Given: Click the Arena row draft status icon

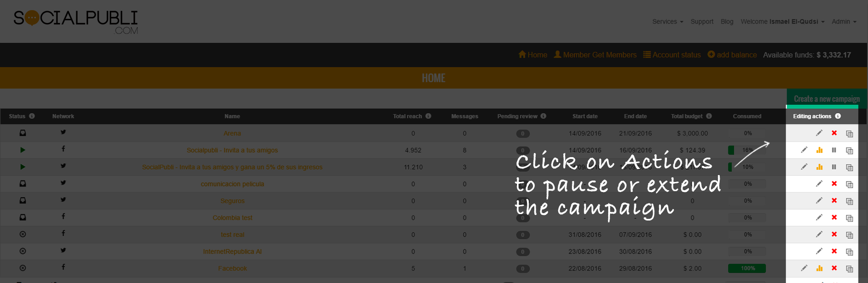Looking at the screenshot, I should coord(22,133).
